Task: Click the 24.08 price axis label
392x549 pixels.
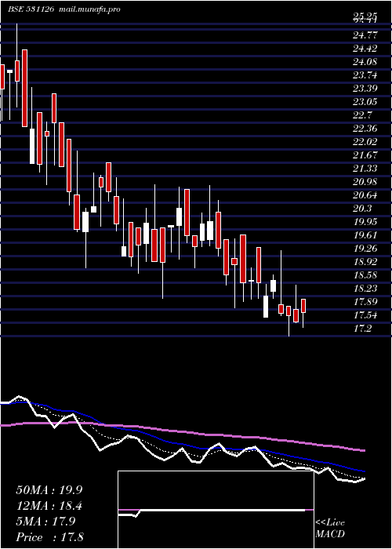Action: coord(365,62)
